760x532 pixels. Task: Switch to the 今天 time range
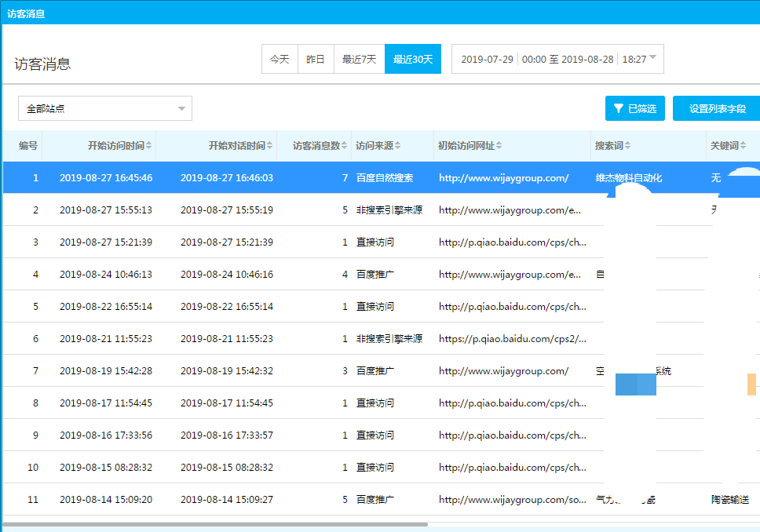(x=280, y=59)
